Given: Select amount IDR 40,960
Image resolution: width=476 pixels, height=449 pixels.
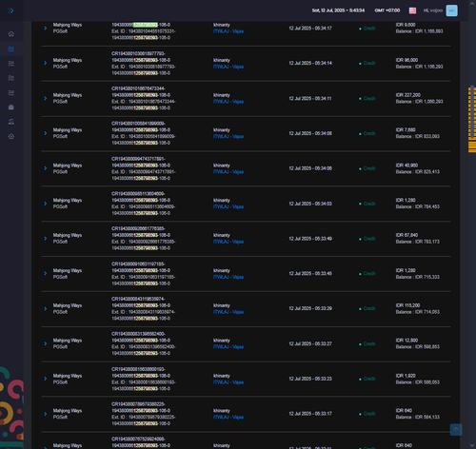Looking at the screenshot, I should (x=407, y=166).
